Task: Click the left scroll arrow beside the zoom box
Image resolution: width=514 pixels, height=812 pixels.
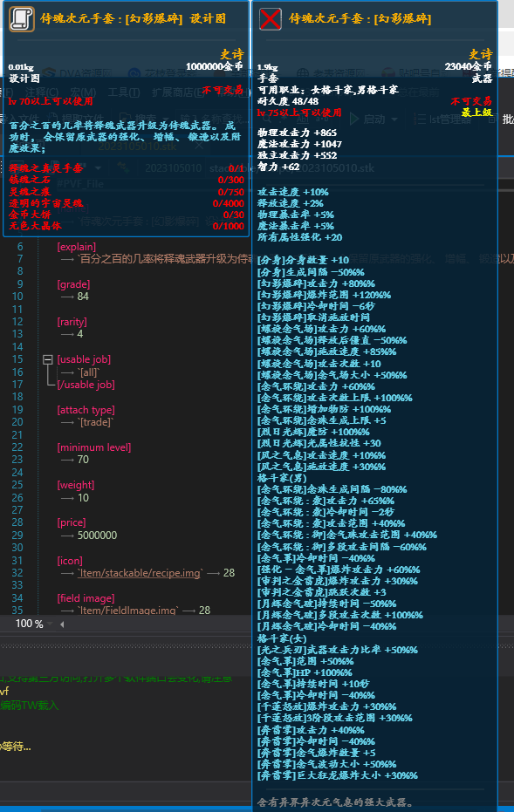Action: click(x=62, y=624)
